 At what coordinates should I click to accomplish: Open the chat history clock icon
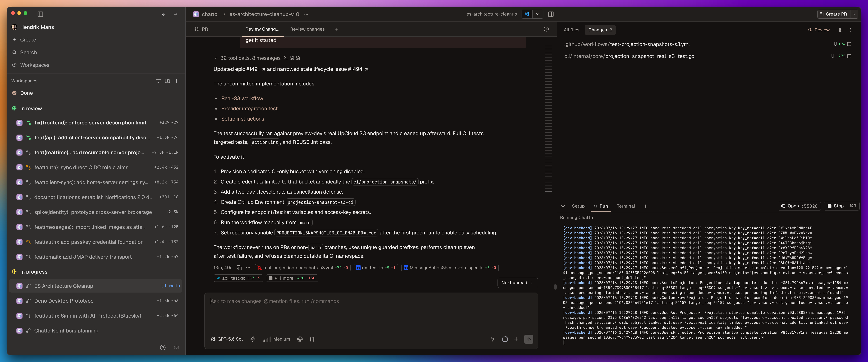546,29
